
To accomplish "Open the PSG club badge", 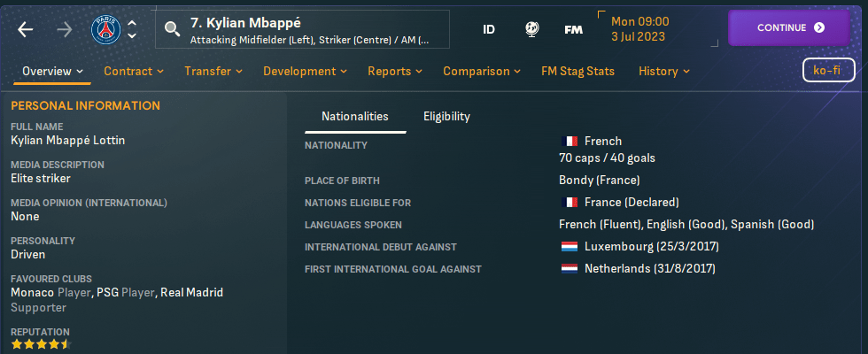I will tap(105, 29).
